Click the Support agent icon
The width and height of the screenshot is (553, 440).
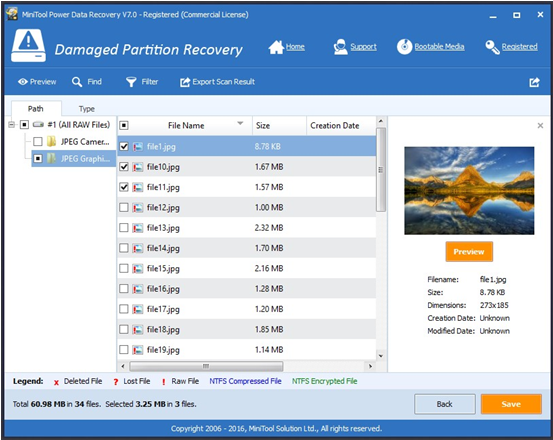click(340, 47)
